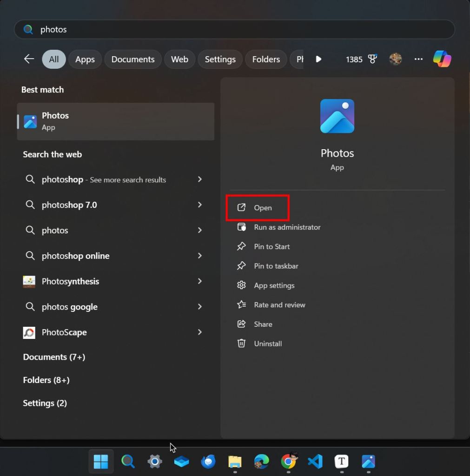470x476 pixels.
Task: Open the Copilot icon in search header
Action: pos(442,59)
